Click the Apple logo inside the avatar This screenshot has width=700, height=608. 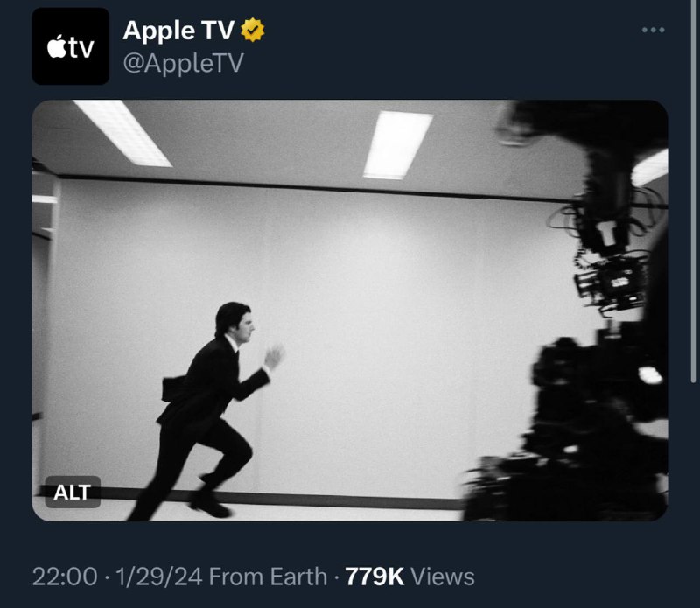coord(57,46)
